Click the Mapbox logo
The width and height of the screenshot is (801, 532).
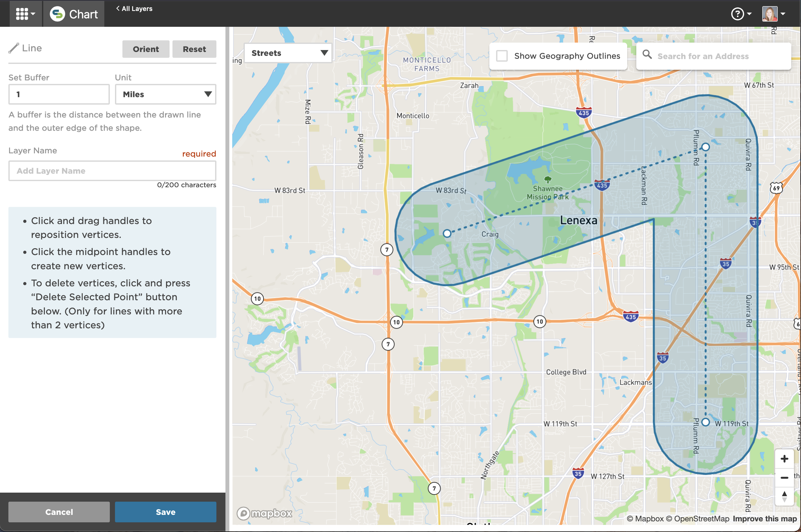pos(265,513)
